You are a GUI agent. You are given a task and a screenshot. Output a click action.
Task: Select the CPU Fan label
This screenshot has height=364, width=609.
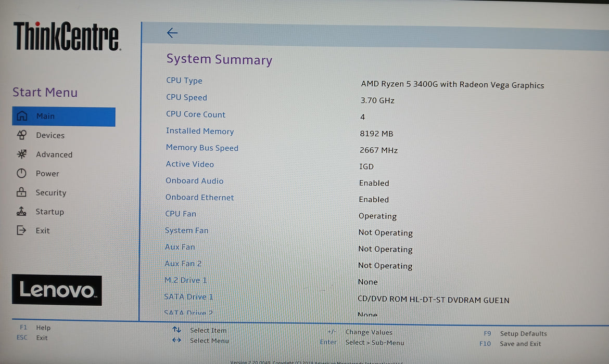[181, 213]
